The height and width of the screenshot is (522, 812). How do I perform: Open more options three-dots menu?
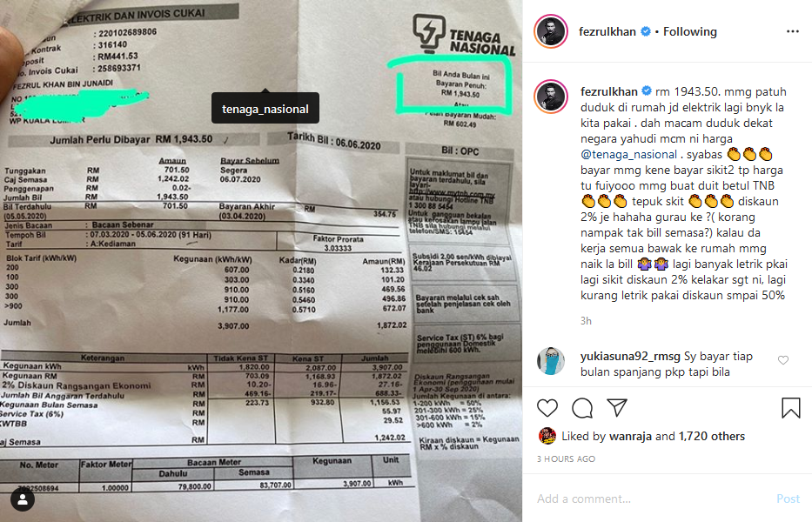point(792,31)
